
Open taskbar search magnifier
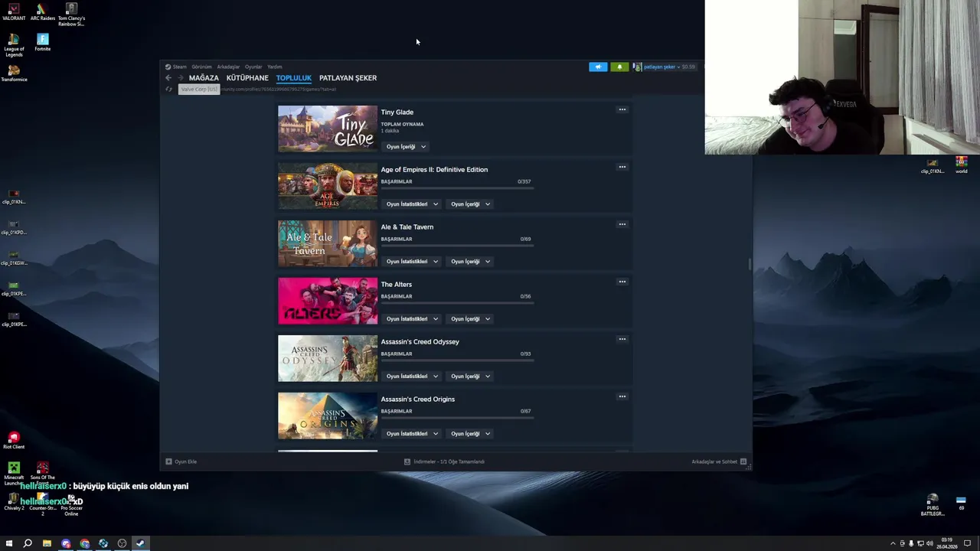point(28,543)
